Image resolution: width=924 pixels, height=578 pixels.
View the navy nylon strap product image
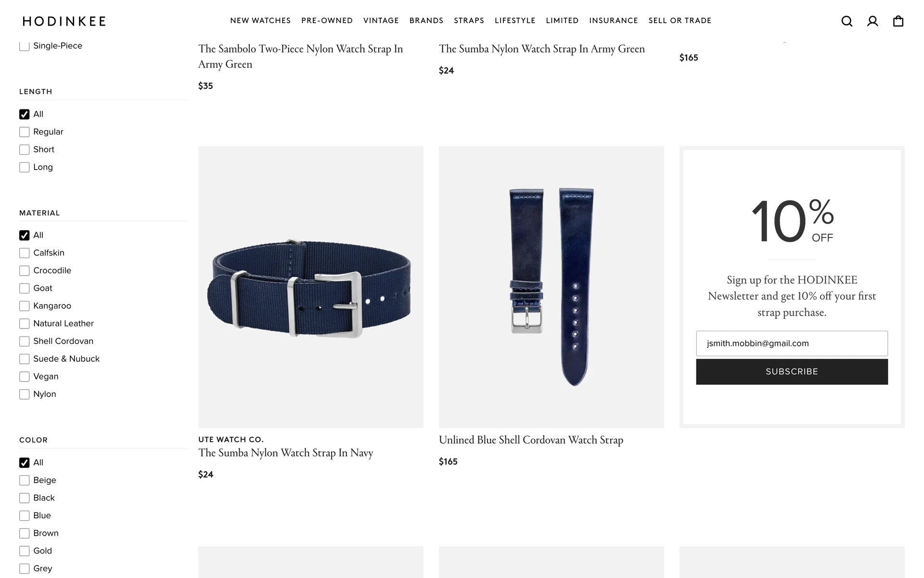click(x=311, y=287)
